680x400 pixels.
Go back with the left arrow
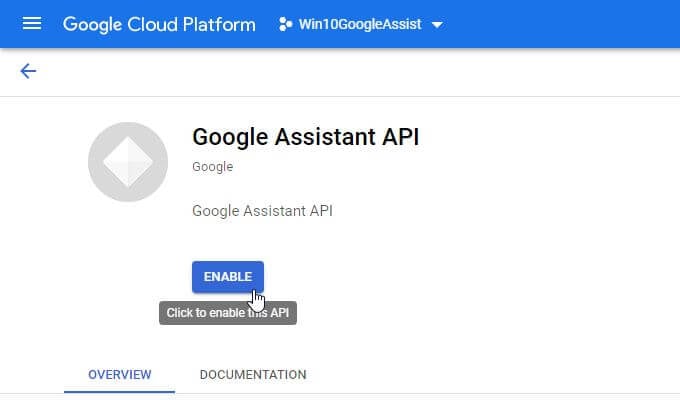point(28,71)
